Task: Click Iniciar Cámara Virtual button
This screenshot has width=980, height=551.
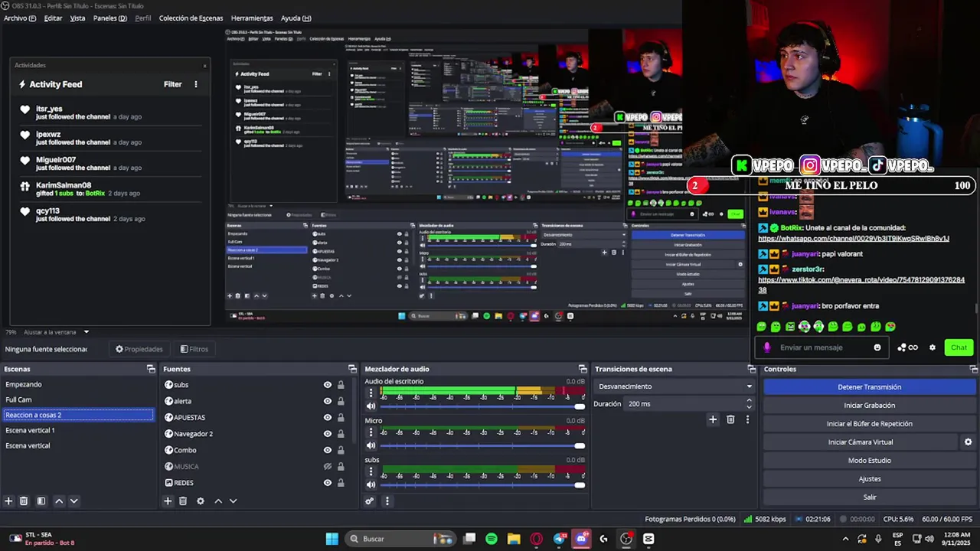Action: [860, 442]
